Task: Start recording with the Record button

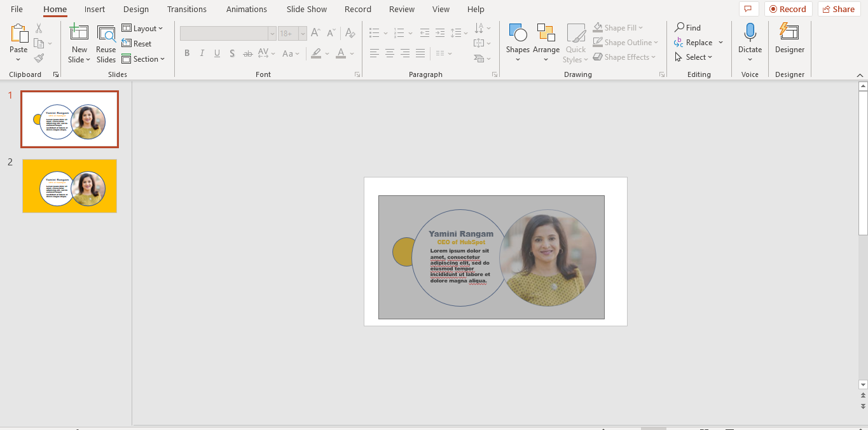Action: [x=788, y=9]
